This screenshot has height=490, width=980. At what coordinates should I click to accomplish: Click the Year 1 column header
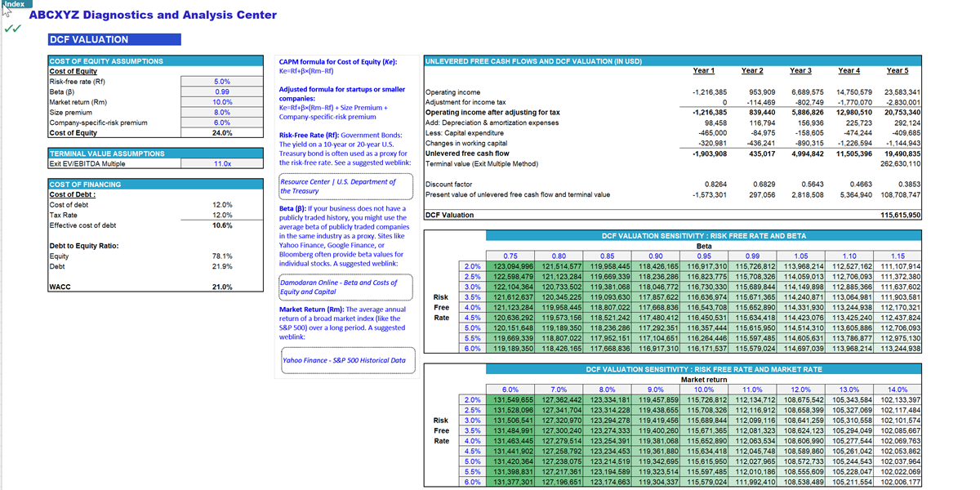(x=703, y=71)
